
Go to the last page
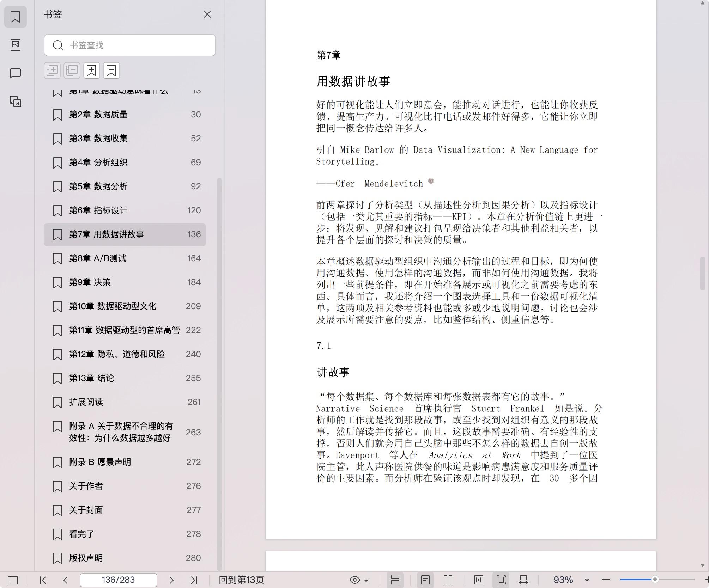[194, 580]
